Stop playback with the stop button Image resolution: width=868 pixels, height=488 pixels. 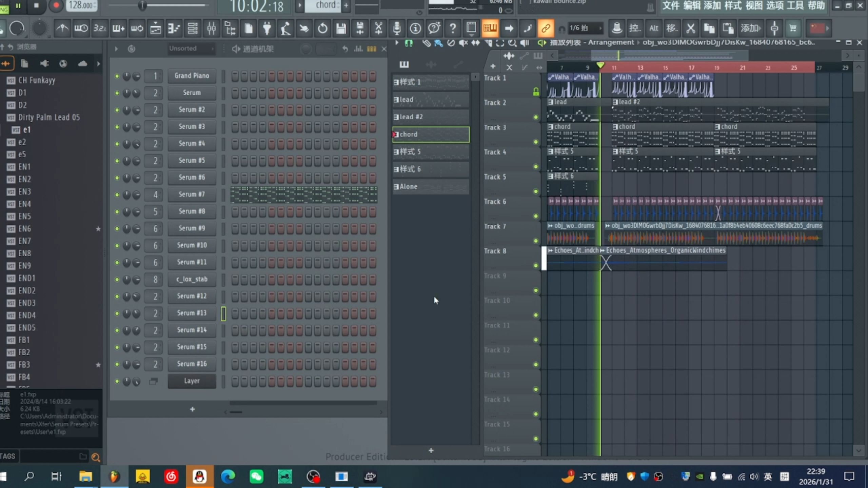pos(36,5)
